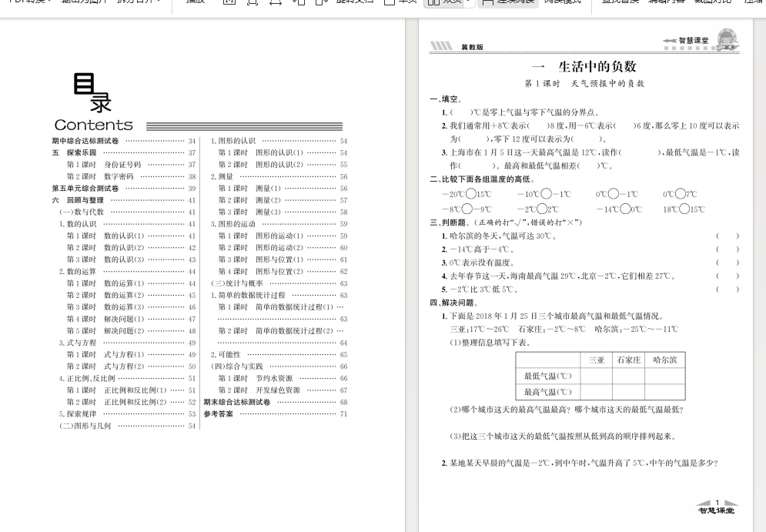Click the circle between −8℃ and −9℃
The image size is (766, 532).
pos(467,209)
